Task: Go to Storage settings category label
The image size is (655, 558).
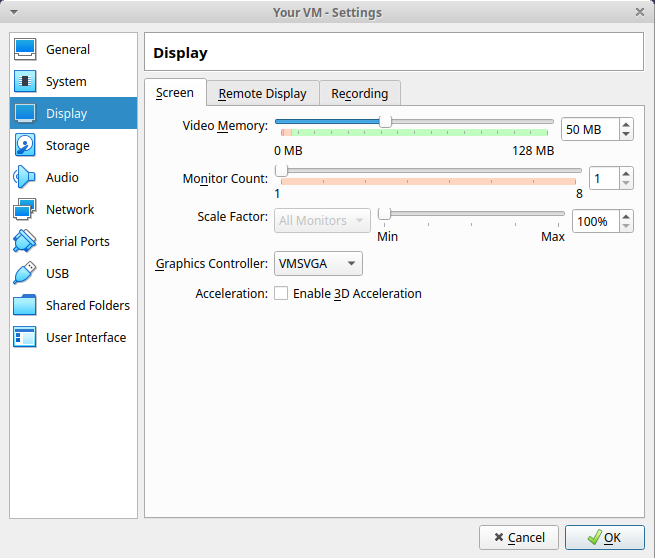Action: (x=68, y=145)
